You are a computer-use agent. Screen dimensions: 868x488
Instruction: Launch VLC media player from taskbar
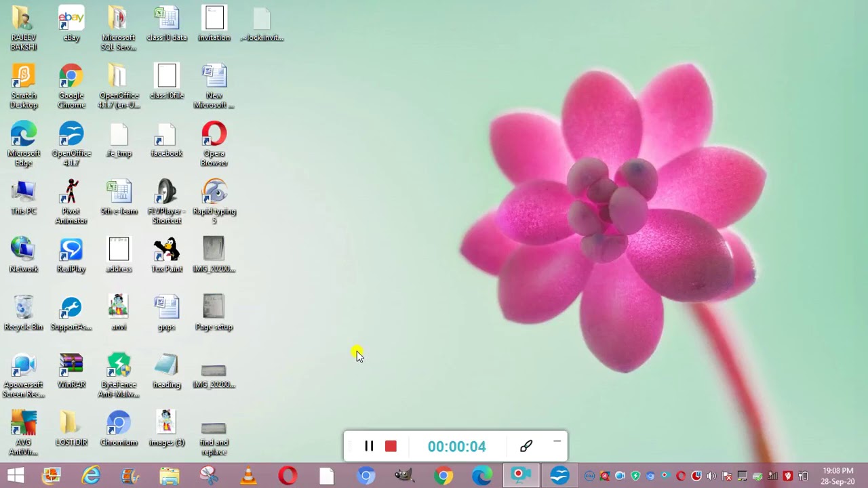click(x=248, y=476)
